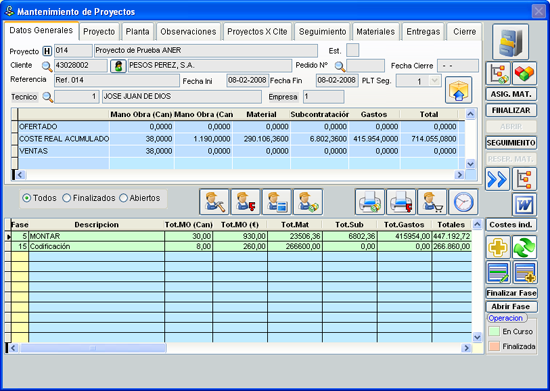
Task: Switch to the Cierre tab
Action: (x=464, y=32)
